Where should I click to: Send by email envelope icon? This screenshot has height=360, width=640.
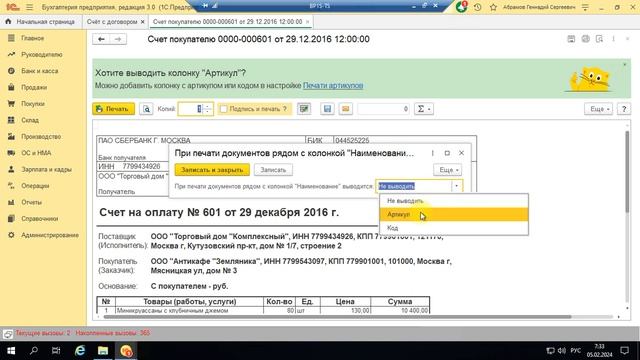pos(346,109)
